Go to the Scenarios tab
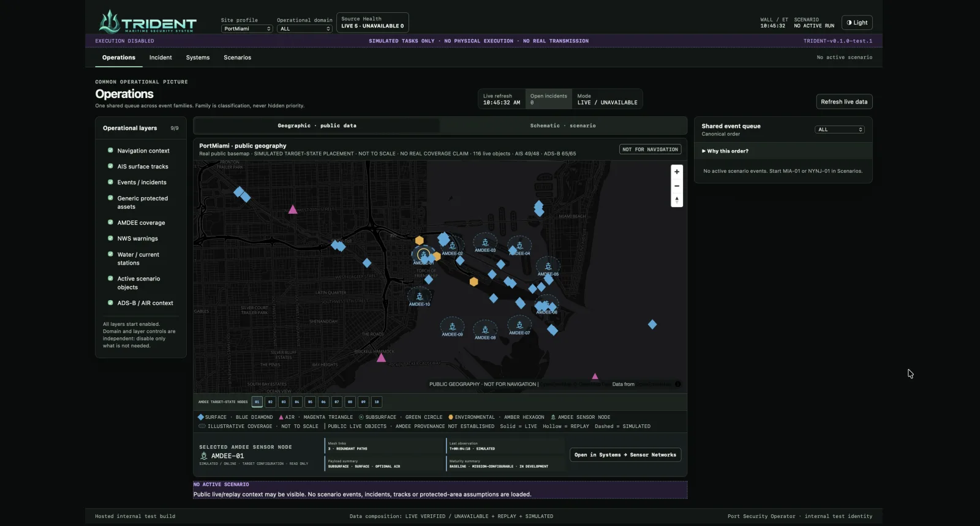 (x=237, y=58)
